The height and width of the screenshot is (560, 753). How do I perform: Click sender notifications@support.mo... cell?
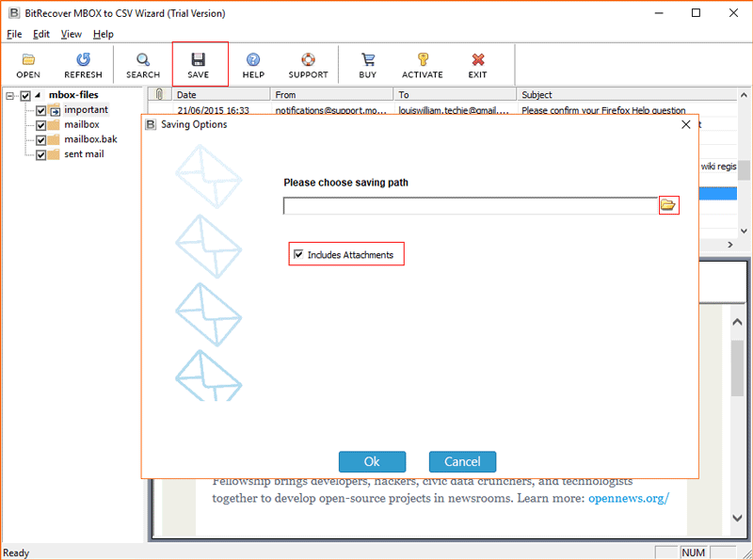coord(331,110)
